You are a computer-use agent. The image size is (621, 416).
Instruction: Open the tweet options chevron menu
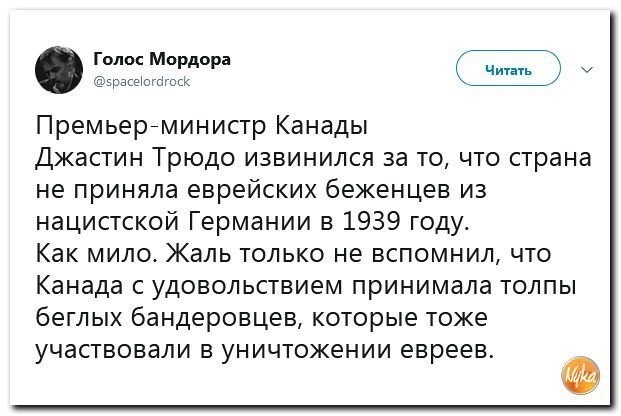click(588, 70)
